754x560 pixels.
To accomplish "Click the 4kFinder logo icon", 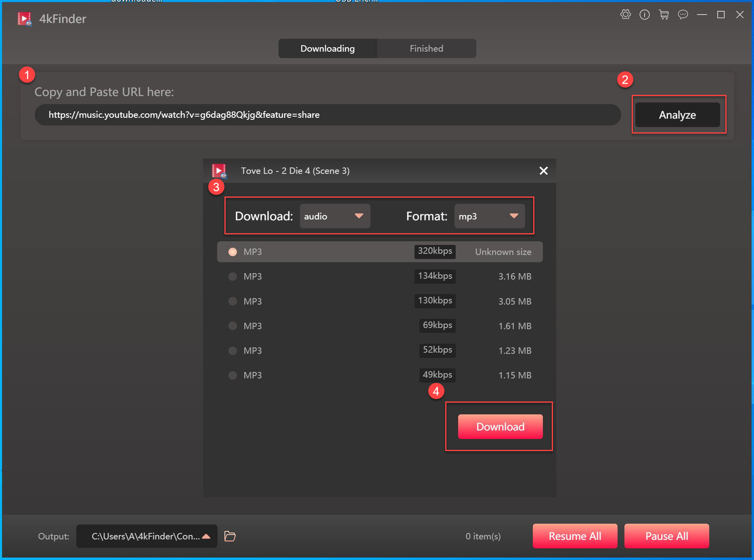I will (x=25, y=18).
